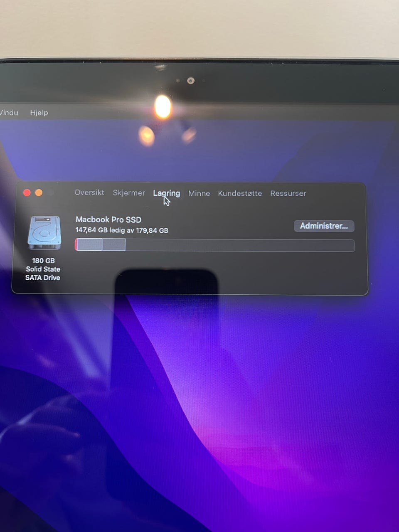Click the red segment of storage bar

76,245
